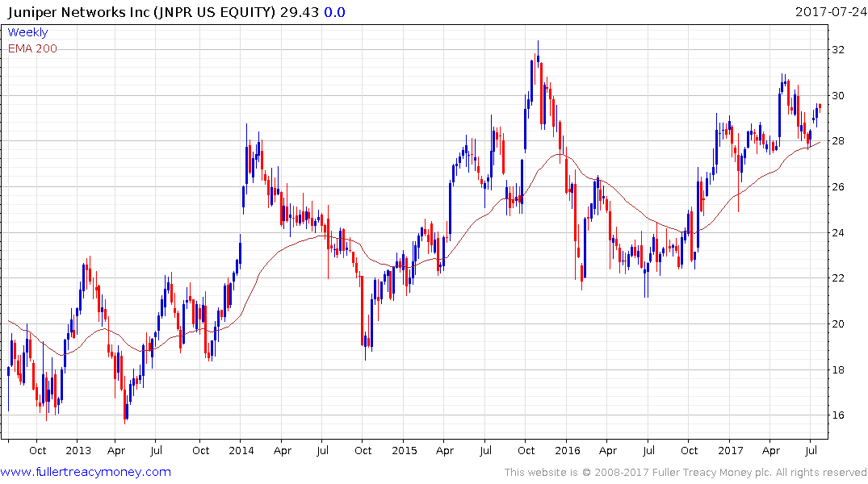Click the blue 0.0 change value
Viewport: 868px width, 484px height.
point(334,12)
